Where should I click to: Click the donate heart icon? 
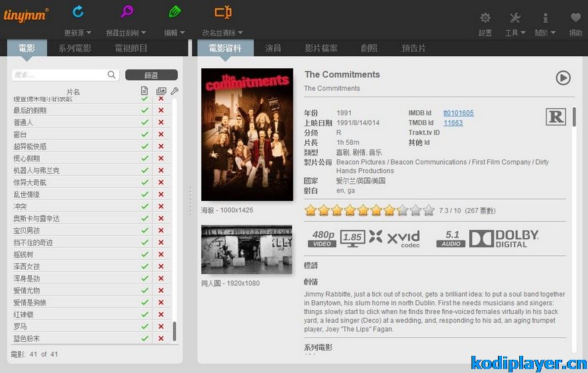click(575, 18)
